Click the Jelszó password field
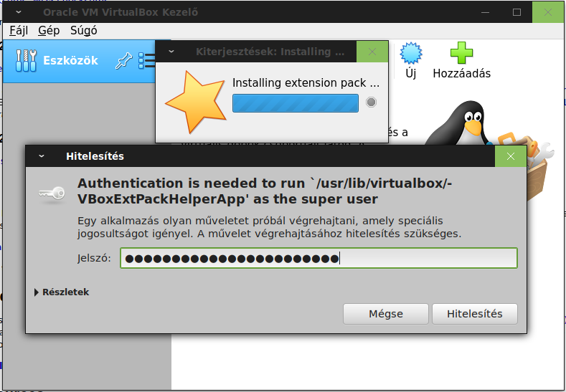 click(319, 258)
